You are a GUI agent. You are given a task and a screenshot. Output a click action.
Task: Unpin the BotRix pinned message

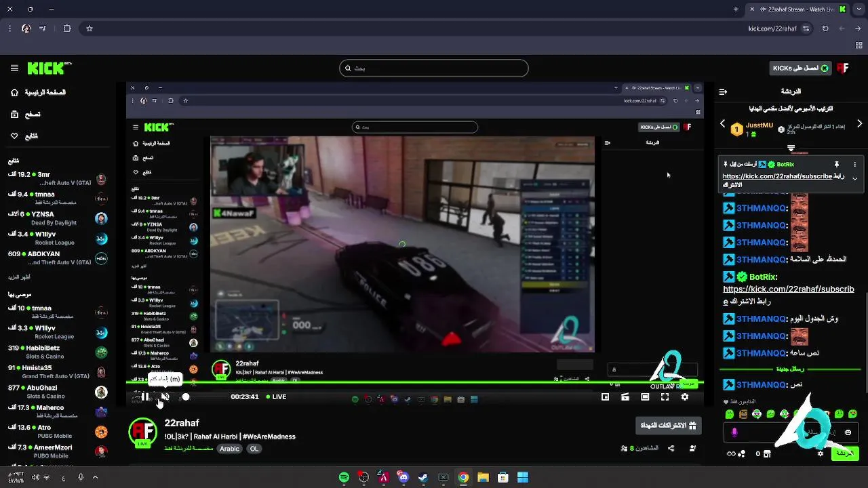(837, 164)
